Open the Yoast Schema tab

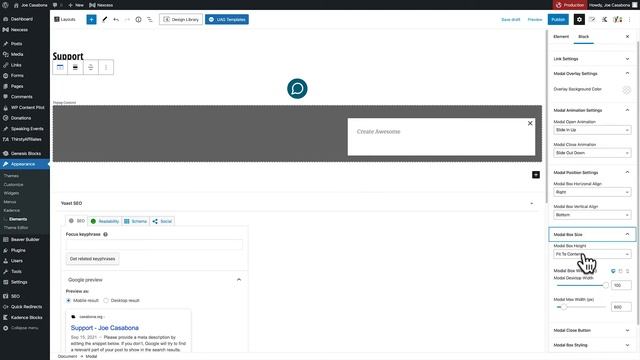click(136, 221)
